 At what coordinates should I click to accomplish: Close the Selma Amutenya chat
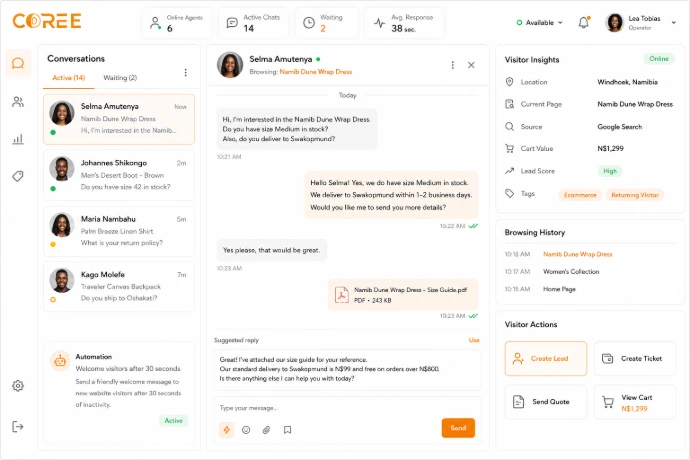(471, 65)
